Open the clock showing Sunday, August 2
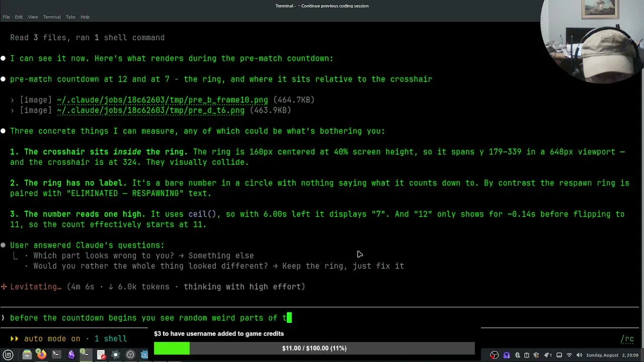Screen dimensions: 644x362 (x=612, y=355)
